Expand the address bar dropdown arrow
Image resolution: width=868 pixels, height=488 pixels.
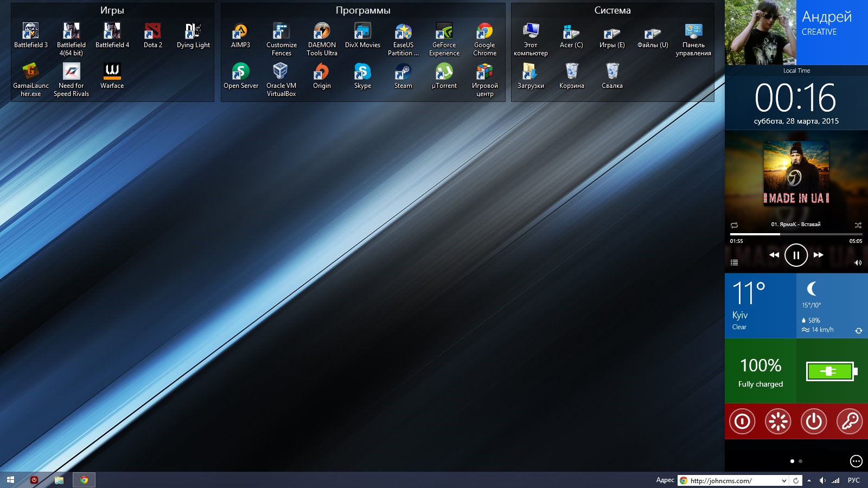(x=784, y=481)
